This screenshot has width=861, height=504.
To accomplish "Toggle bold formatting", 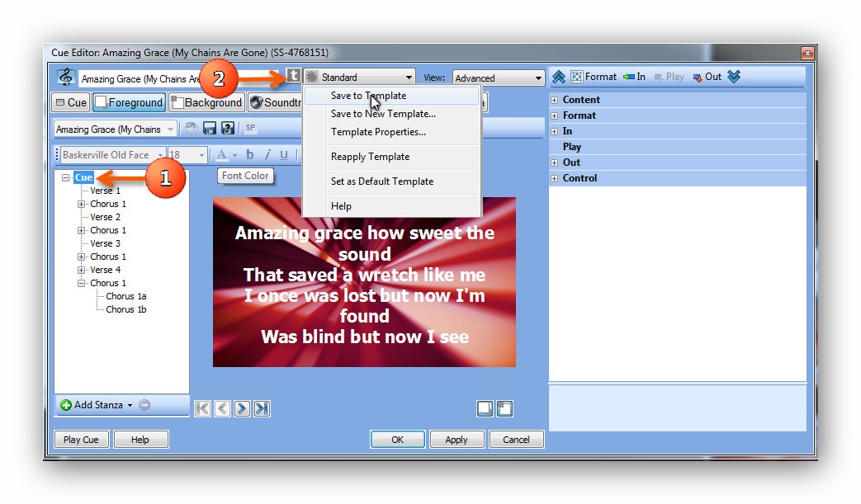I will pyautogui.click(x=250, y=154).
